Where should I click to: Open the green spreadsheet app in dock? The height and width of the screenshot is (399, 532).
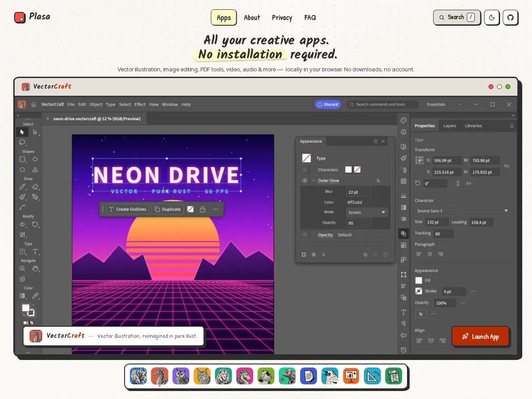click(394, 376)
